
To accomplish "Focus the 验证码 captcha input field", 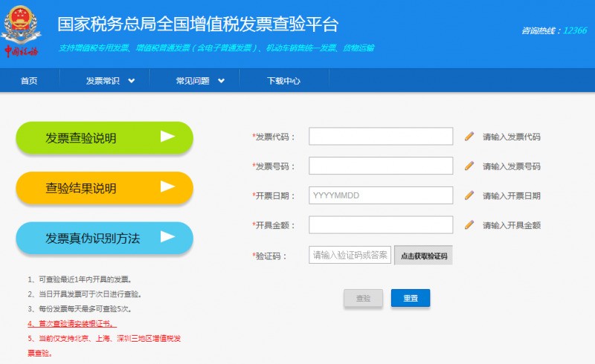I will click(350, 255).
